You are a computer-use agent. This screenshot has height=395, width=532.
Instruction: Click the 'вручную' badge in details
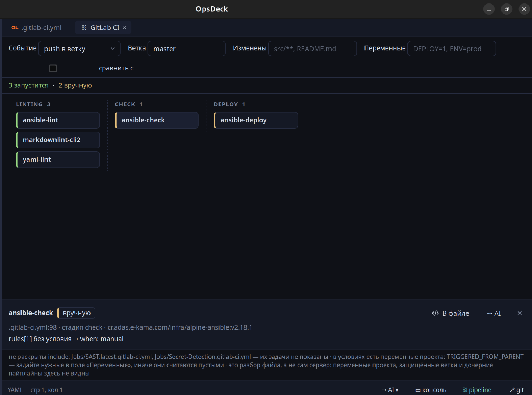pos(76,313)
